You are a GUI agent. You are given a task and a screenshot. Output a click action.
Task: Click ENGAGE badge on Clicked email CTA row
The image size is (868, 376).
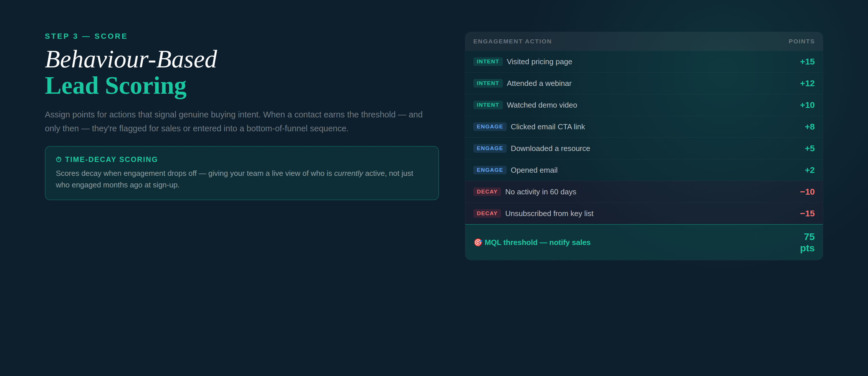(490, 127)
